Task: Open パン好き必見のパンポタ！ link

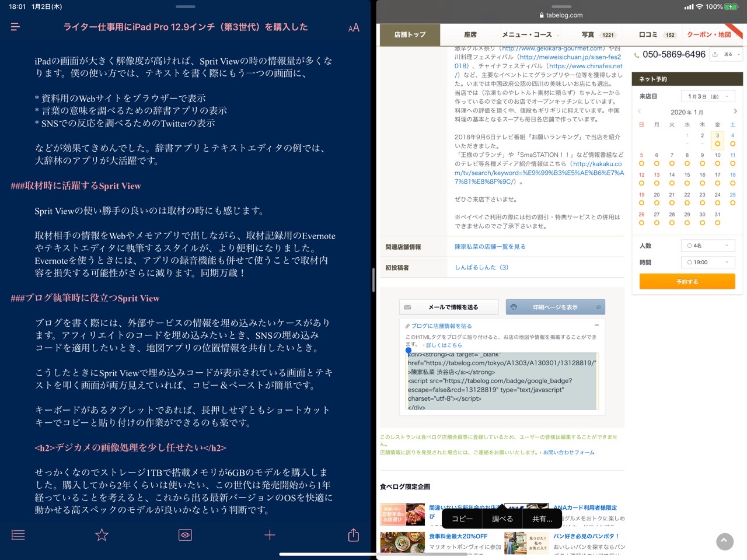Action: coord(586,536)
